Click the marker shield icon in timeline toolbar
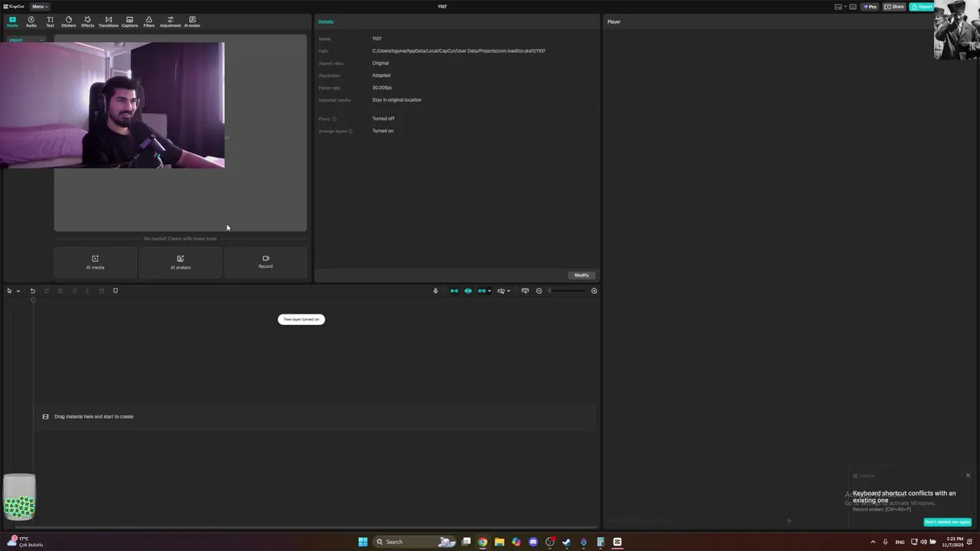This screenshot has height=551, width=980. point(116,291)
